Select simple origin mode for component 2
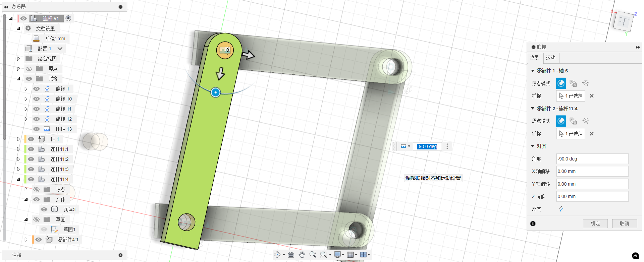Screen dimensions: 644x262 point(561,121)
